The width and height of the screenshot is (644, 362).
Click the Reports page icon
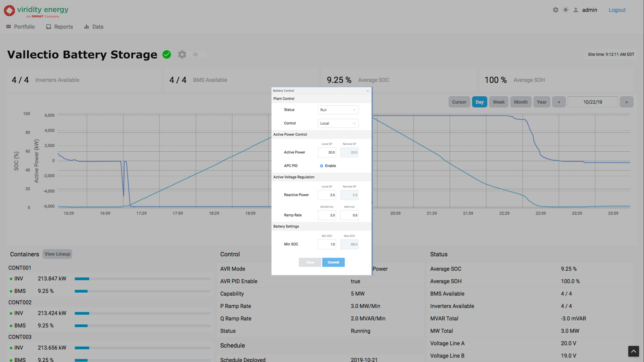49,27
